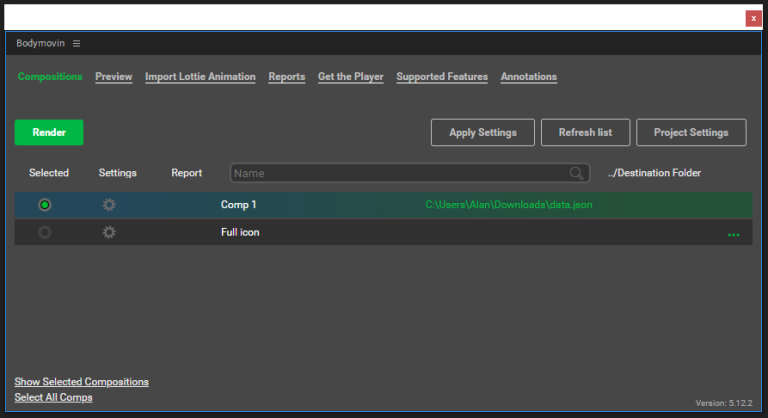
Task: Click the Selected column header
Action: (x=48, y=173)
